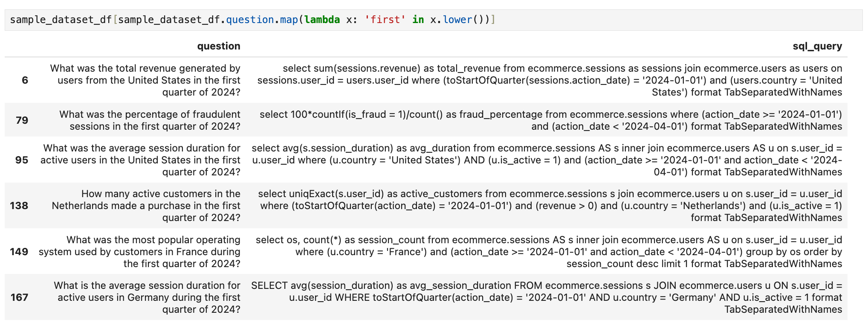
Task: Click the uniqExact active_customers SQL query cell
Action: [x=550, y=206]
